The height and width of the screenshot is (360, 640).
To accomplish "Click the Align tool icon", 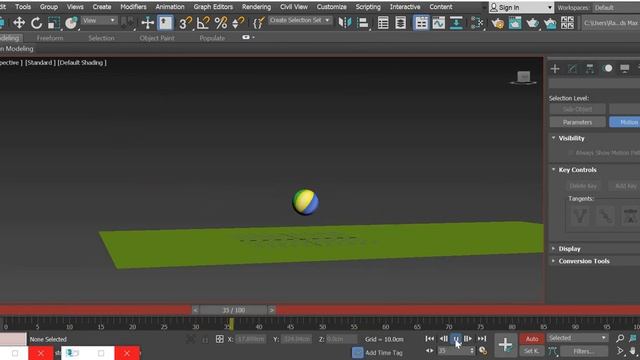I will (x=362, y=23).
